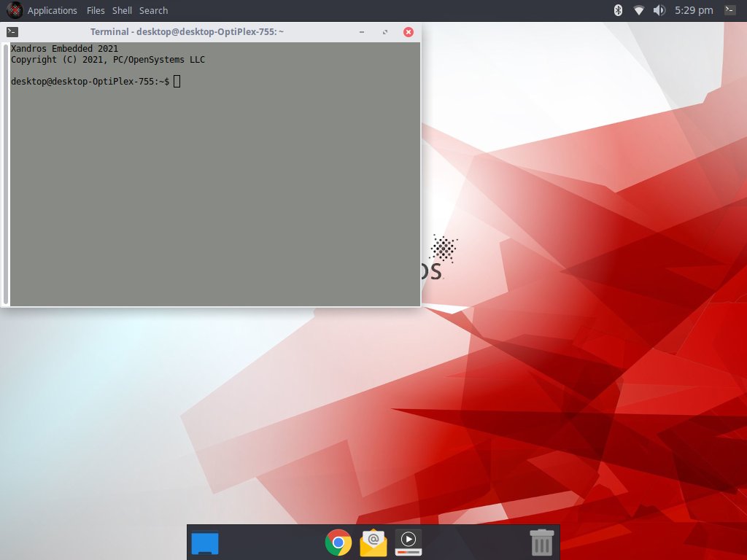Click the terminal scrollbar on left edge
This screenshot has width=747, height=560.
coord(6,174)
